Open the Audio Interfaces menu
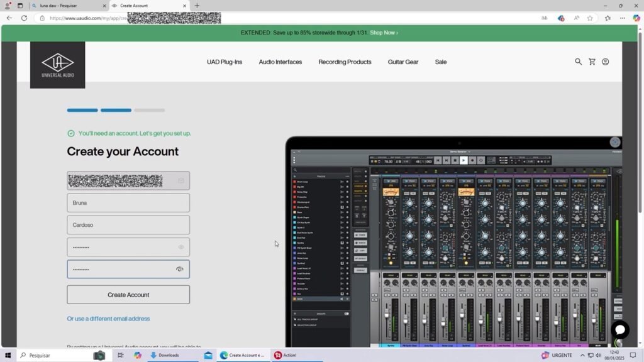 [280, 62]
